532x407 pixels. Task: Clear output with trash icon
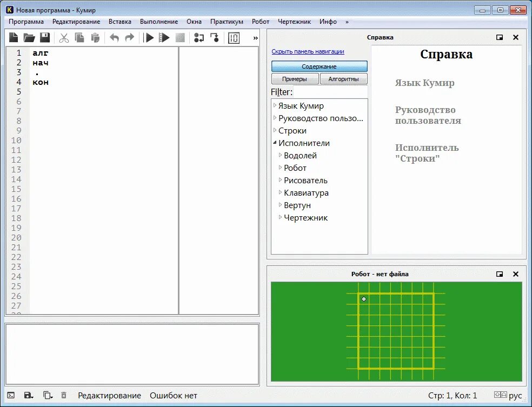coord(63,396)
